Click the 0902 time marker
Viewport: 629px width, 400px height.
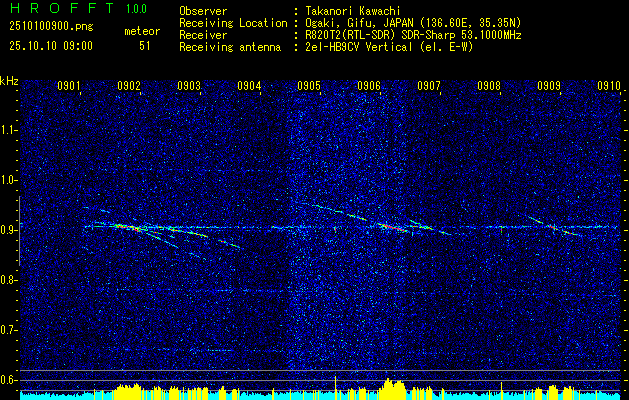129,85
